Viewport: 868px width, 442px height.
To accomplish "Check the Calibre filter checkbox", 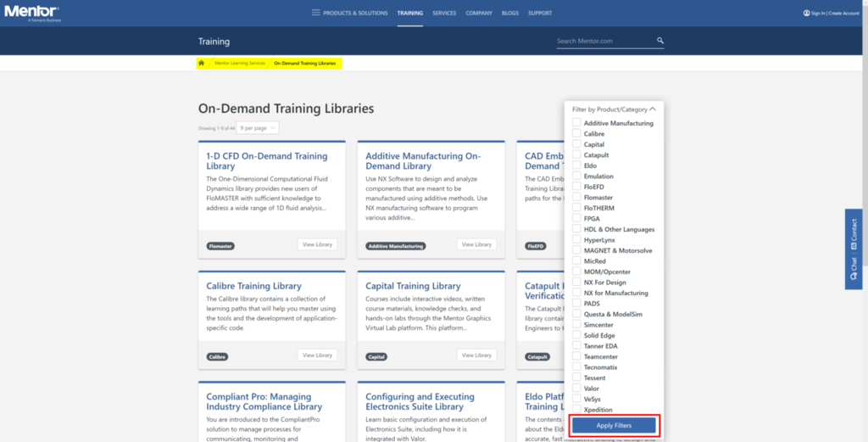I will (576, 133).
